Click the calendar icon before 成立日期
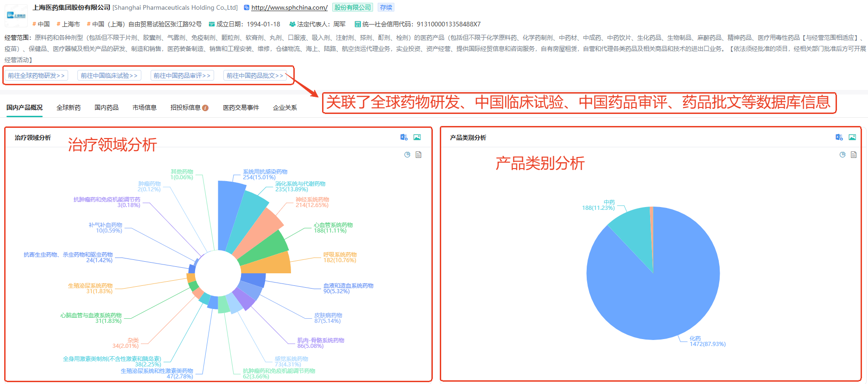 [212, 24]
